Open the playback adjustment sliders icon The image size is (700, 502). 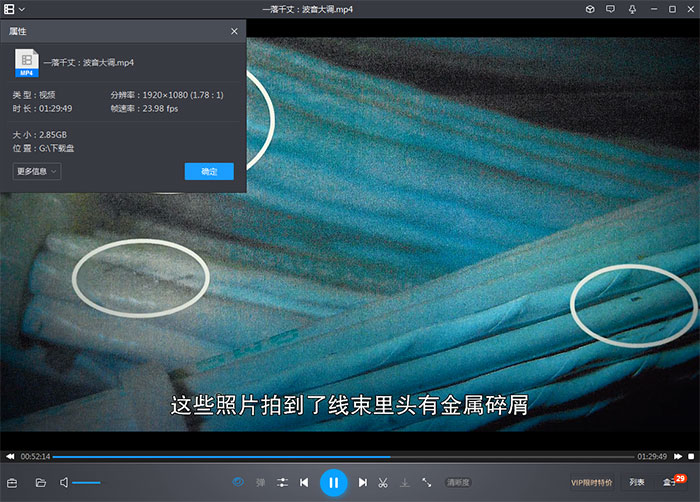[283, 482]
